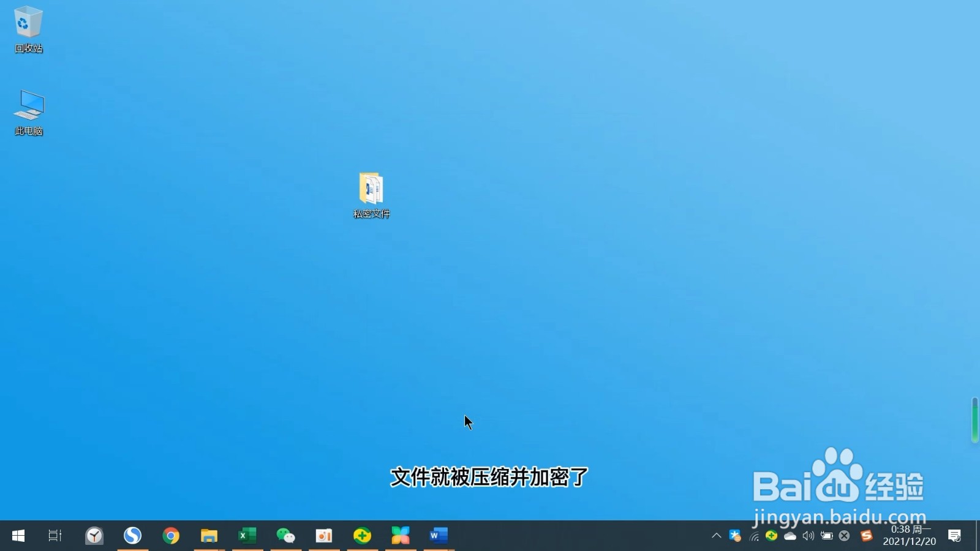Open the clock and date display
The height and width of the screenshot is (551, 980).
909,536
